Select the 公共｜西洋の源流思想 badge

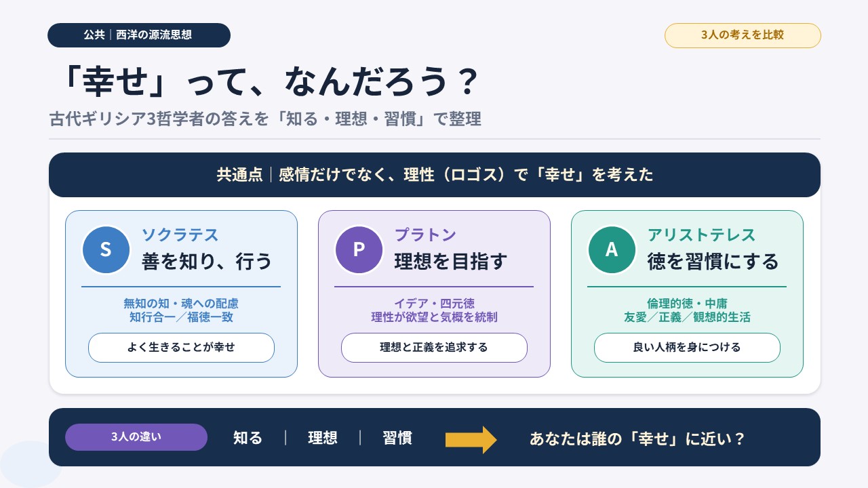click(x=139, y=35)
